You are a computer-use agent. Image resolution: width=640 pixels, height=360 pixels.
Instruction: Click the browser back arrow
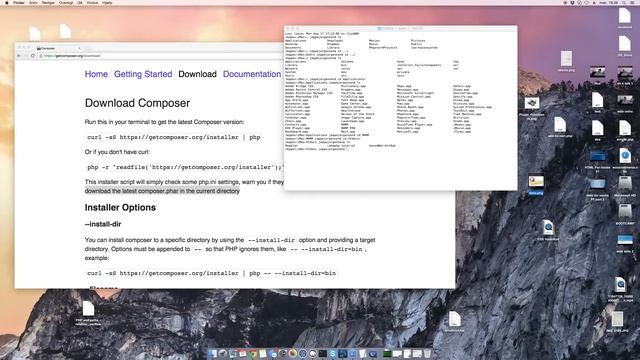pos(19,56)
